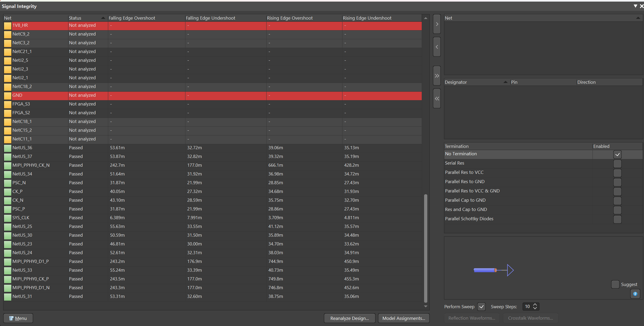The image size is (644, 326).
Task: Click the yellow swatch next to the GND net
Action: tap(7, 96)
